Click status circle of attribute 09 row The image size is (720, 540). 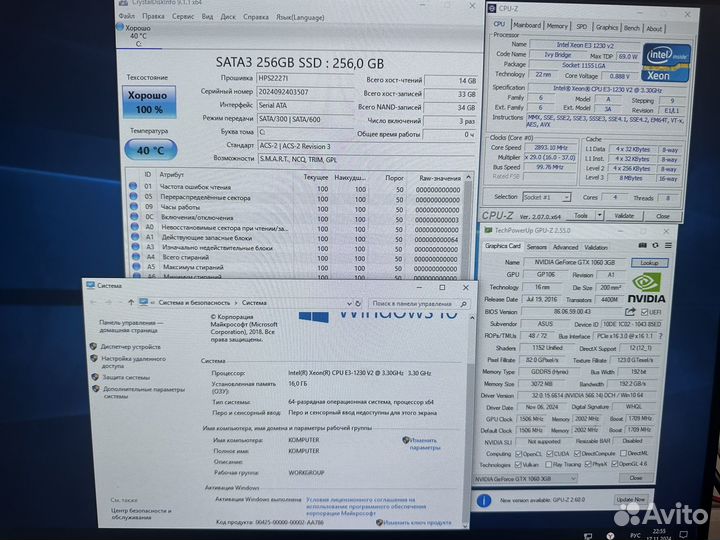coord(134,206)
